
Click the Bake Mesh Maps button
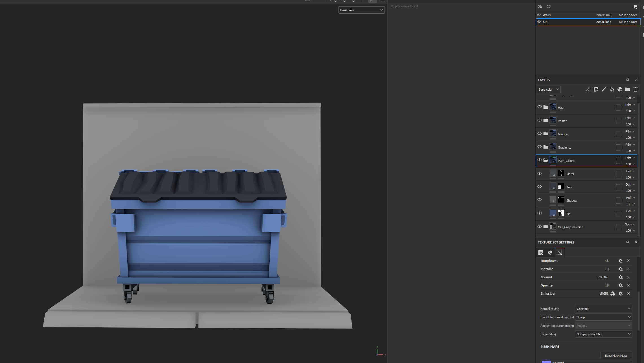click(616, 356)
